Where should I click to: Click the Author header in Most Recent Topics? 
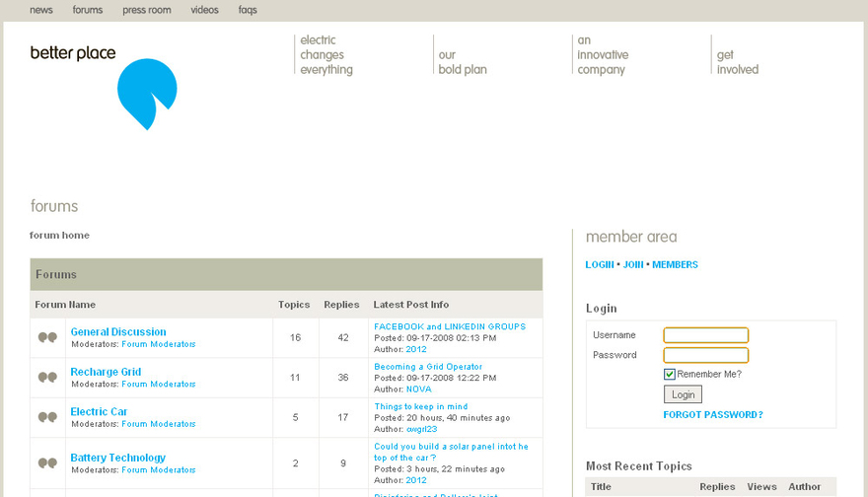pos(804,486)
